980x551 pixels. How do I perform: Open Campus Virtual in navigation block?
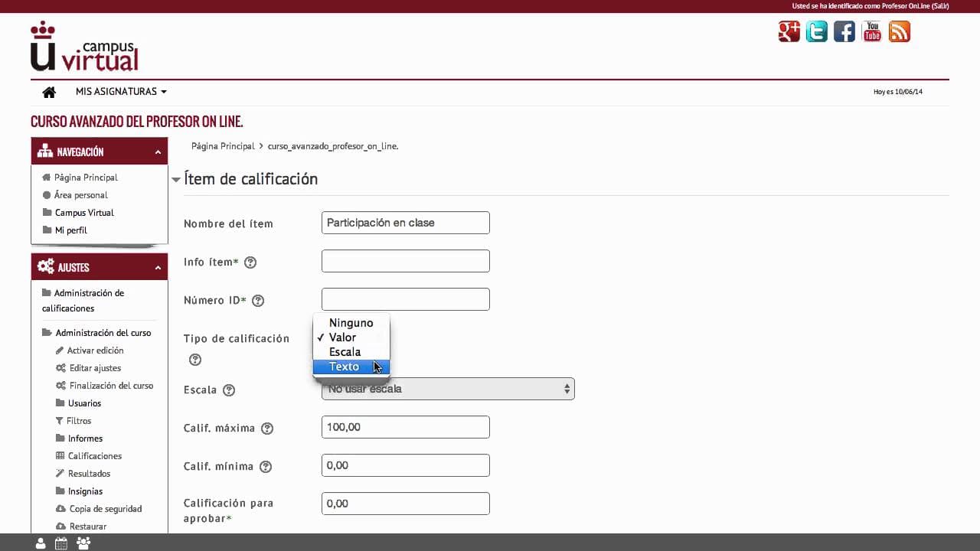click(x=84, y=213)
